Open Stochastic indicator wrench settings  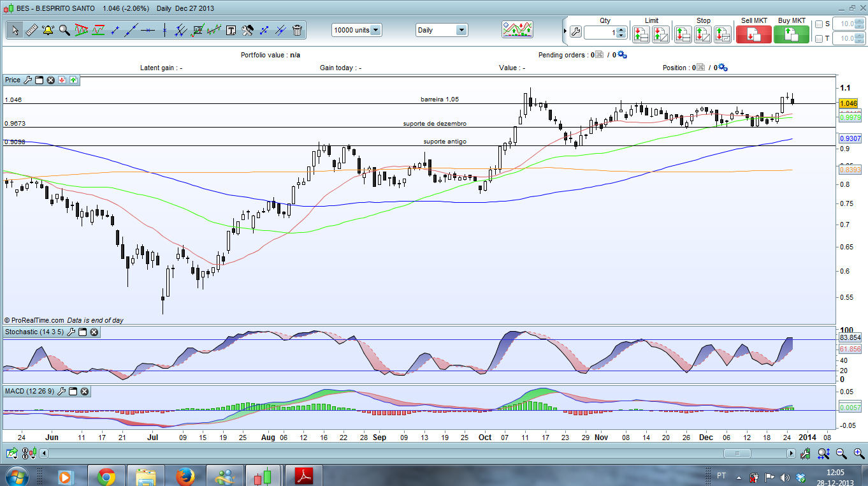point(71,332)
